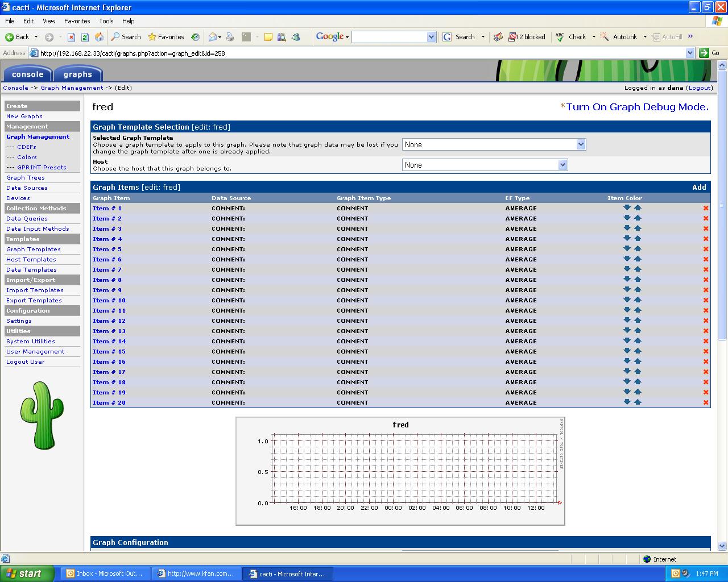Open the AutoLink options dropdown arrow
This screenshot has height=582, width=728.
[x=645, y=37]
